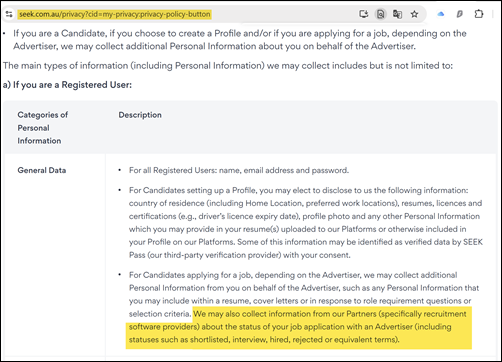This screenshot has width=502, height=362.
Task: Click the page search lens icon
Action: (x=380, y=14)
